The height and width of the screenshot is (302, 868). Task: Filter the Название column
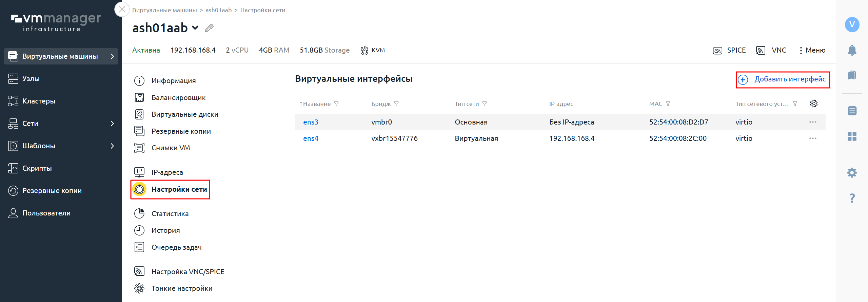(336, 104)
